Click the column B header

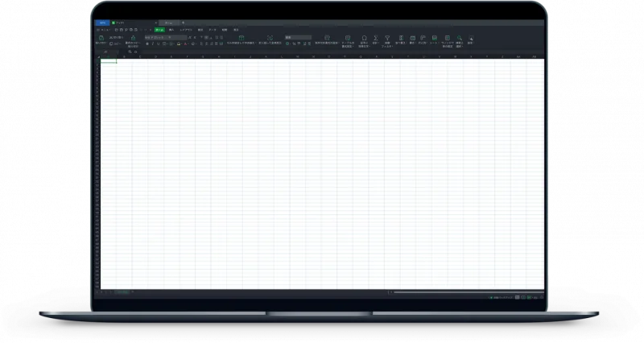point(124,56)
